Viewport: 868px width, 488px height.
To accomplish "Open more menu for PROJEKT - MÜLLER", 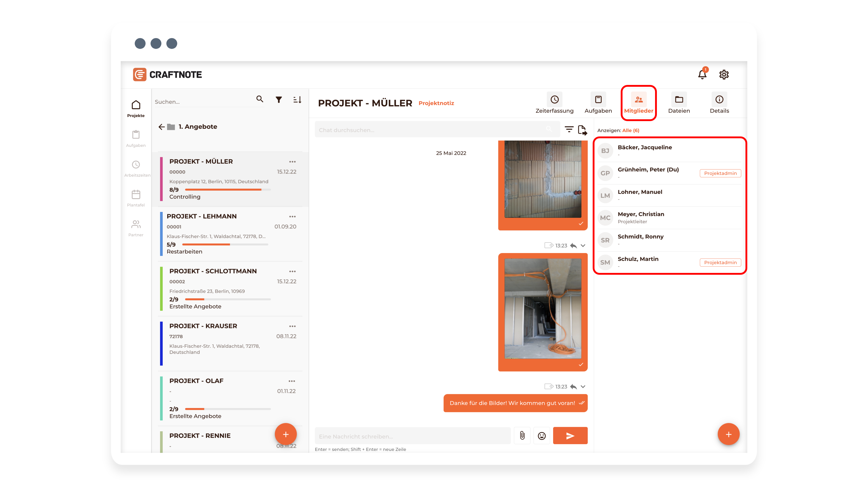I will (x=292, y=162).
